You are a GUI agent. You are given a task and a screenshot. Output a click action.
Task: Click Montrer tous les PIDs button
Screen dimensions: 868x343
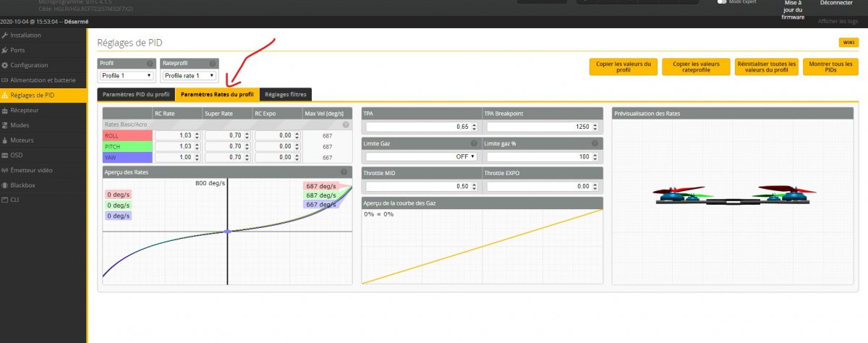pyautogui.click(x=830, y=67)
